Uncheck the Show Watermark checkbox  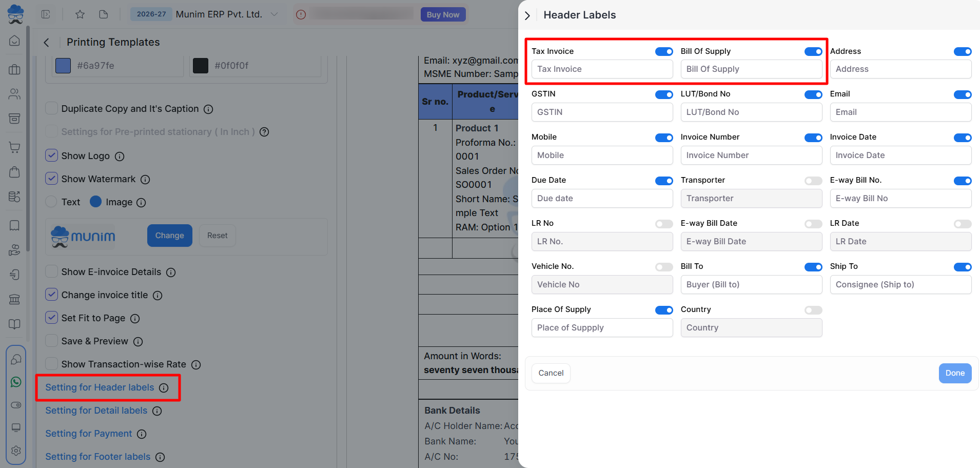click(51, 179)
